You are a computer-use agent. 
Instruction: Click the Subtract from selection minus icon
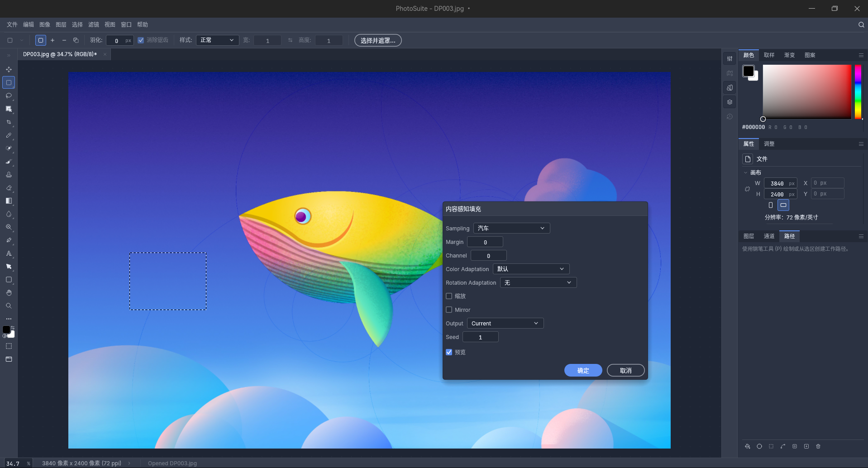coord(64,40)
